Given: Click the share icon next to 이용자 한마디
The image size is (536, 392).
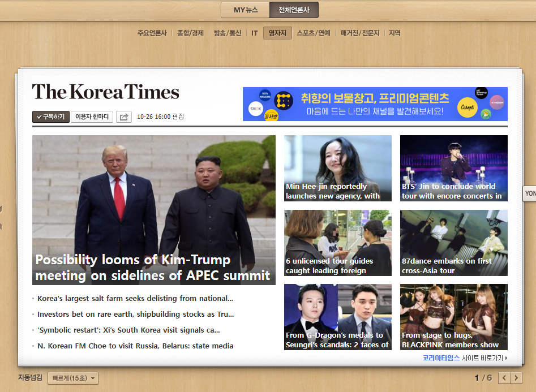Looking at the screenshot, I should click(x=123, y=117).
